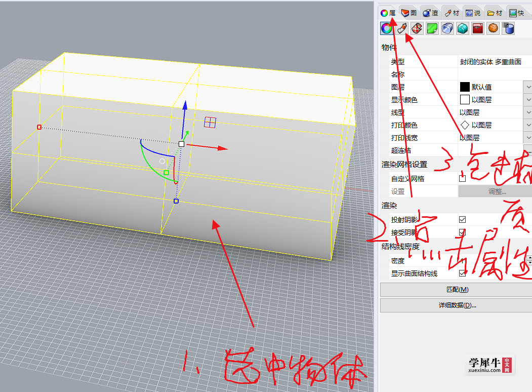Click the 渲染网格设置 section header
The height and width of the screenshot is (392, 532).
click(x=404, y=165)
